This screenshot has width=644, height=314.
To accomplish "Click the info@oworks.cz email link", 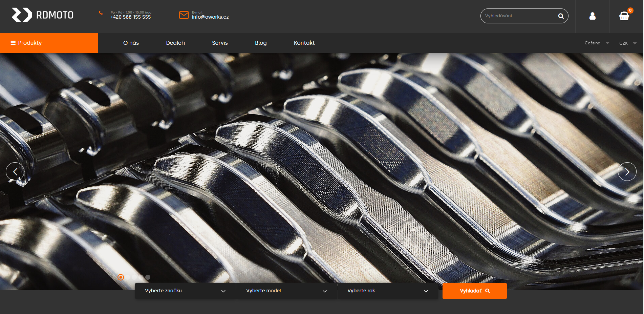I will coord(210,17).
